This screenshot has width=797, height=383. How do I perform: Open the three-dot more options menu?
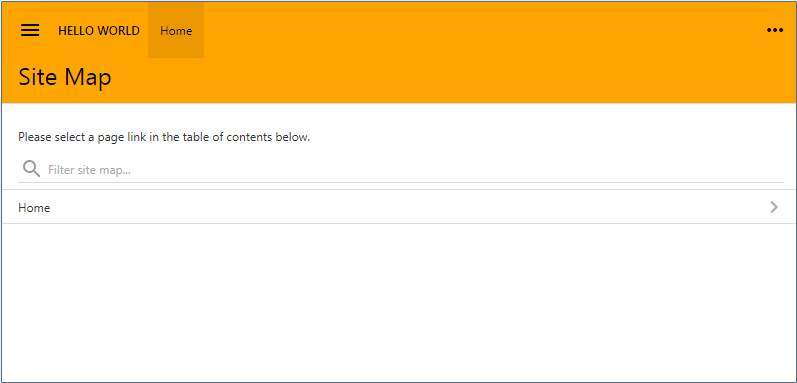click(x=775, y=30)
